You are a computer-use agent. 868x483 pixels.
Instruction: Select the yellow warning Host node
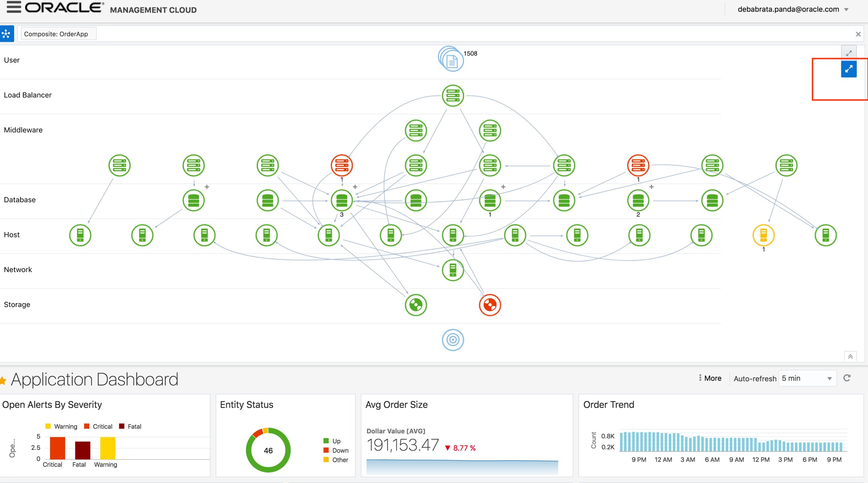pos(763,235)
